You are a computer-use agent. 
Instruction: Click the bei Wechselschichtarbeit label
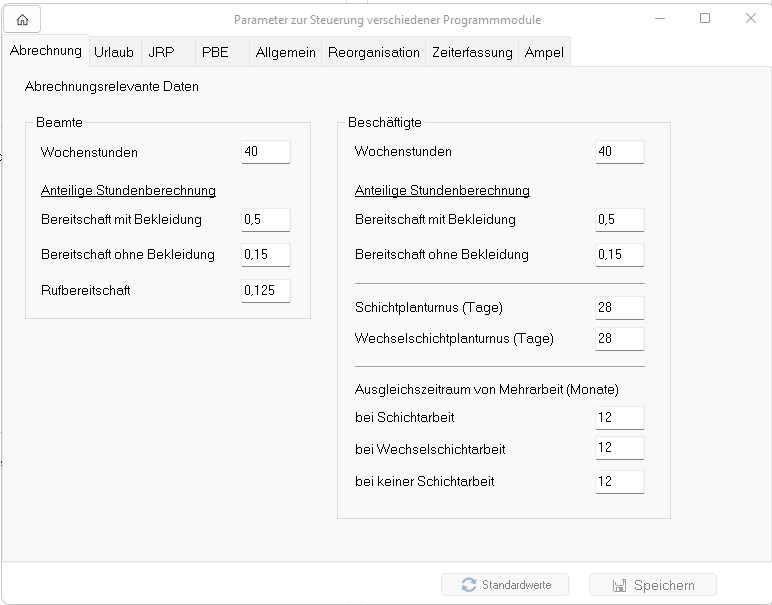click(x=430, y=449)
